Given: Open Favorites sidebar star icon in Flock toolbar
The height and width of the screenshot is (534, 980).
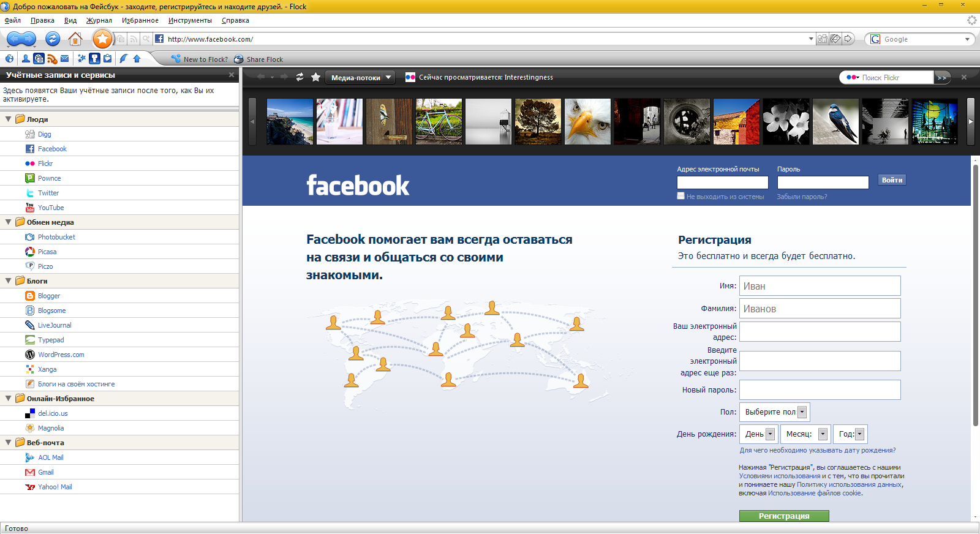Looking at the screenshot, I should tap(81, 59).
